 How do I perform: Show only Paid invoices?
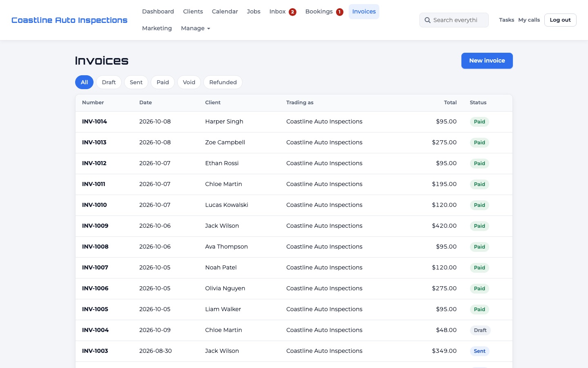163,82
